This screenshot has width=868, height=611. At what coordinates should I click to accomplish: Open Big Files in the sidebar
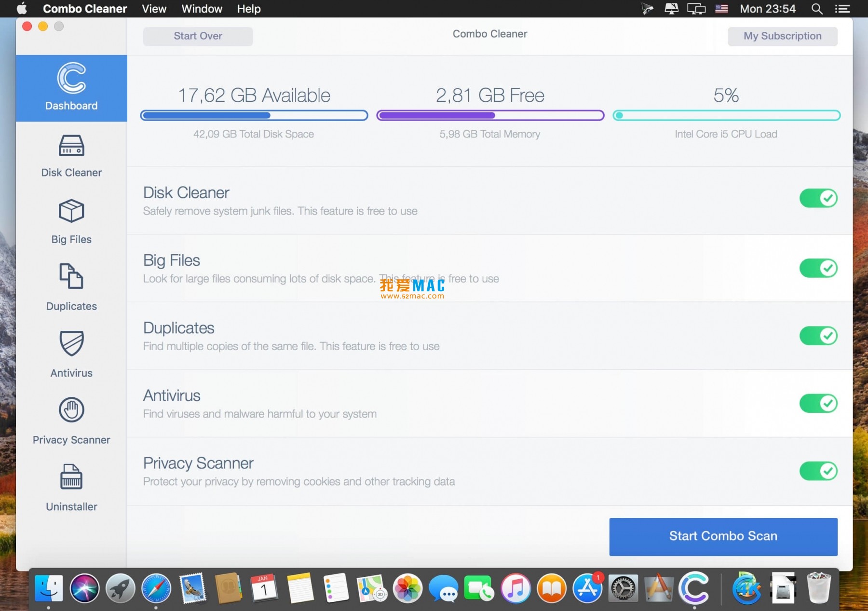71,222
